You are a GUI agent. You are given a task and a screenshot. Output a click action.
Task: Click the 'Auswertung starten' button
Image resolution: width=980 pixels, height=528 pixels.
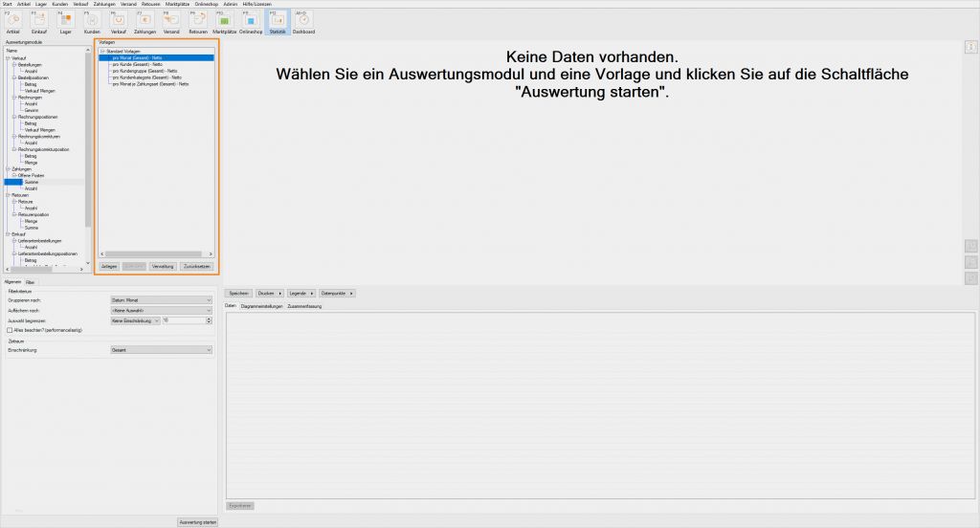(198, 521)
